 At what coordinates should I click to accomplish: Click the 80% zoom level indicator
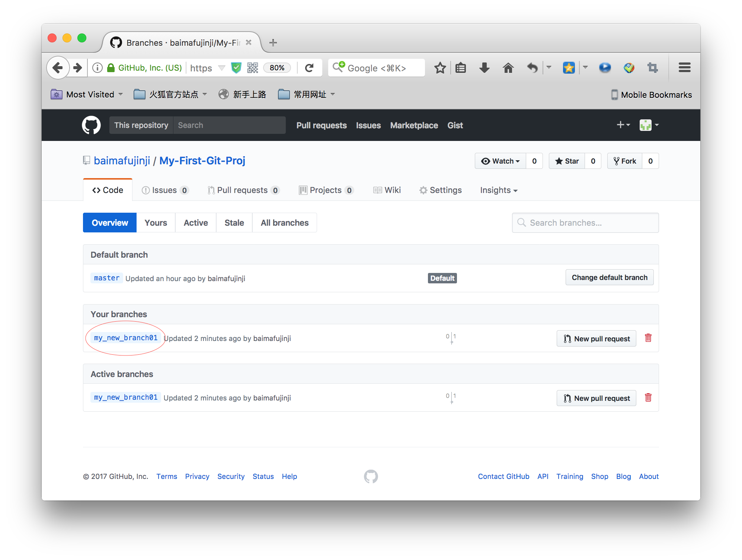pos(277,68)
